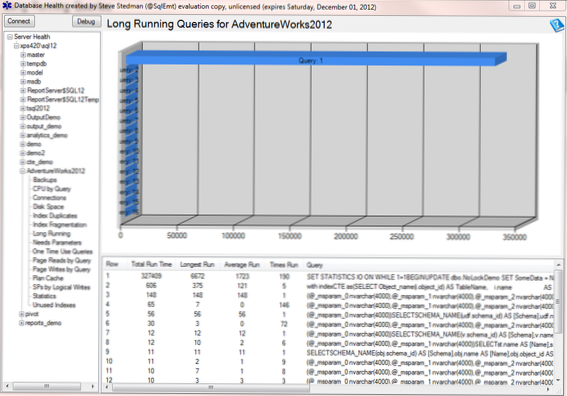Open the Connections report
Viewport: 567px width, 396px height.
[x=50, y=198]
